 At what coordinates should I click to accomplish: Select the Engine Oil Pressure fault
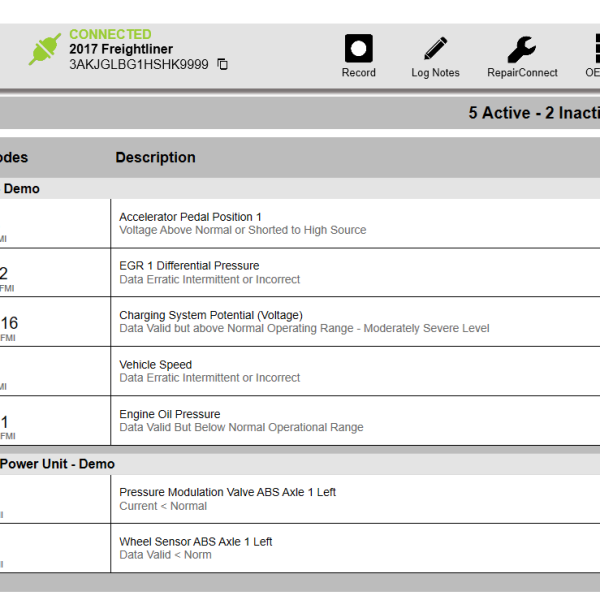coord(169,414)
